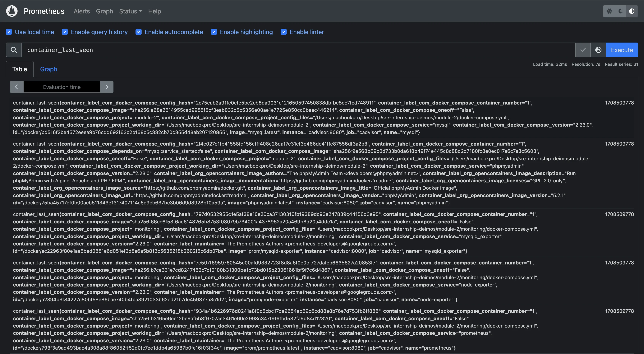
Task: Open metrics explorer globe icon
Action: pos(598,50)
